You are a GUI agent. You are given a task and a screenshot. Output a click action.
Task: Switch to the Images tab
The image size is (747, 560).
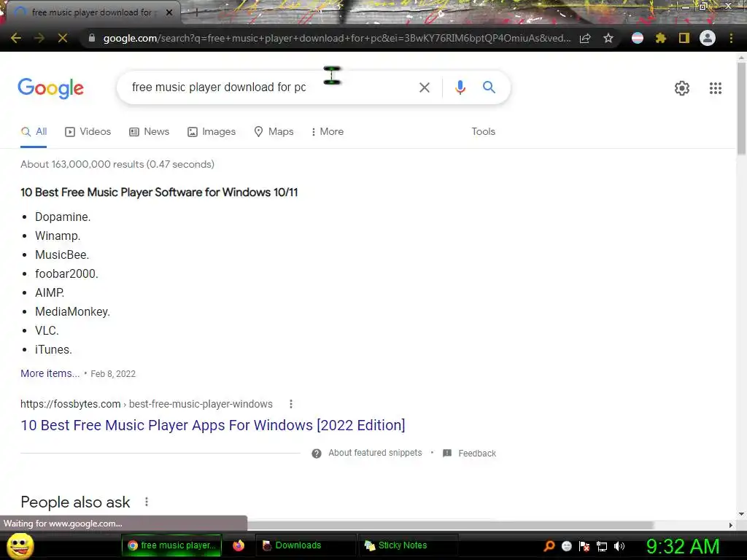pyautogui.click(x=212, y=132)
